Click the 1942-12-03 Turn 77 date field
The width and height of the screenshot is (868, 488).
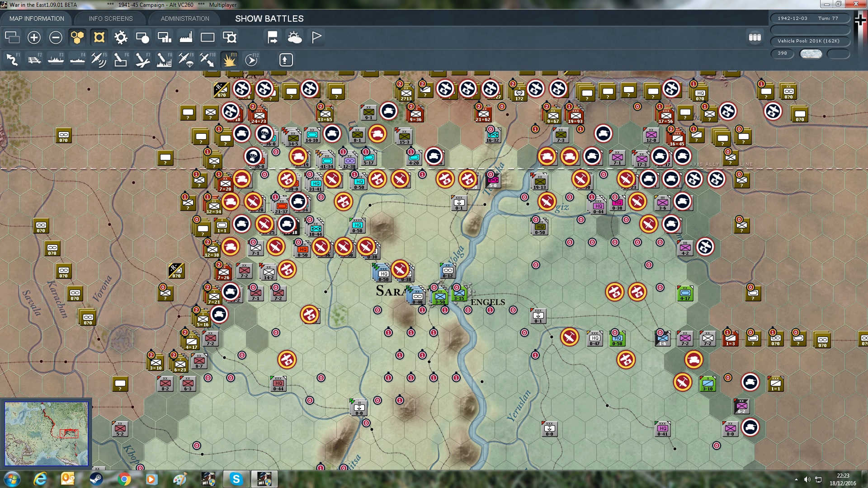coord(809,19)
